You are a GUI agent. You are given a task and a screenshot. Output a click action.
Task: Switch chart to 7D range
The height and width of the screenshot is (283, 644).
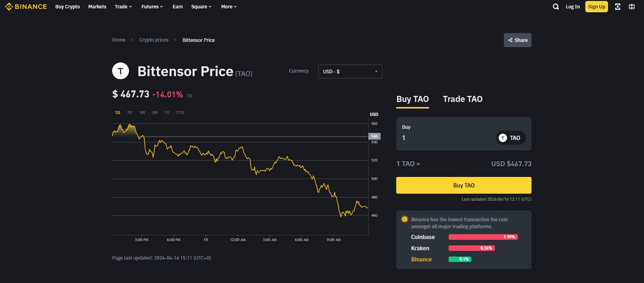(x=130, y=113)
